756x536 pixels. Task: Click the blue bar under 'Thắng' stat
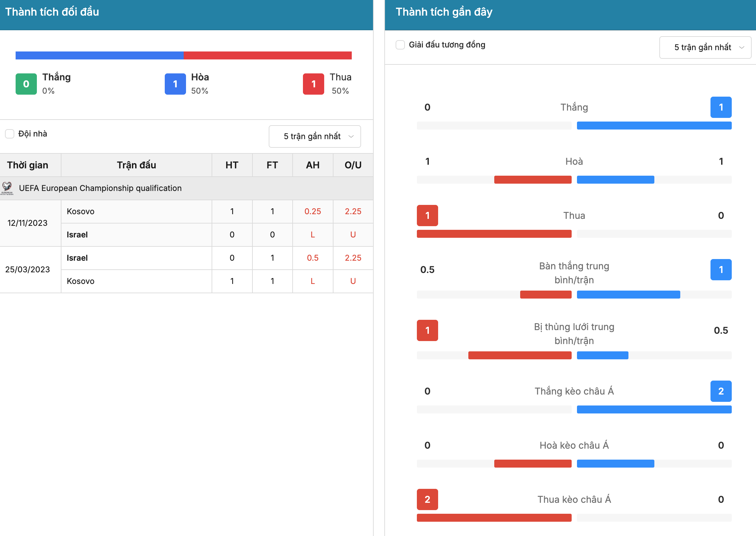[654, 126]
